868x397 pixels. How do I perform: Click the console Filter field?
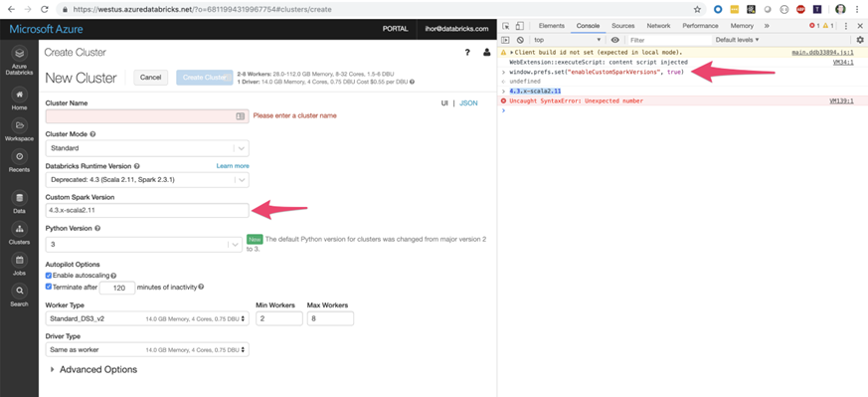(669, 40)
